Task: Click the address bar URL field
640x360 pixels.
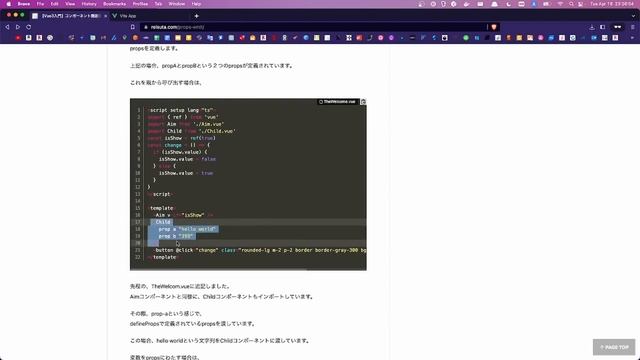Action: tap(314, 27)
